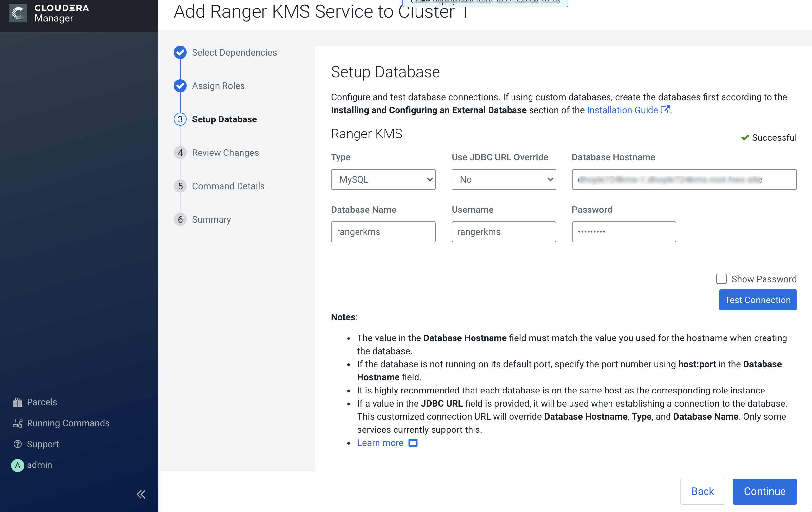Click step 5 circle icon

pyautogui.click(x=180, y=186)
